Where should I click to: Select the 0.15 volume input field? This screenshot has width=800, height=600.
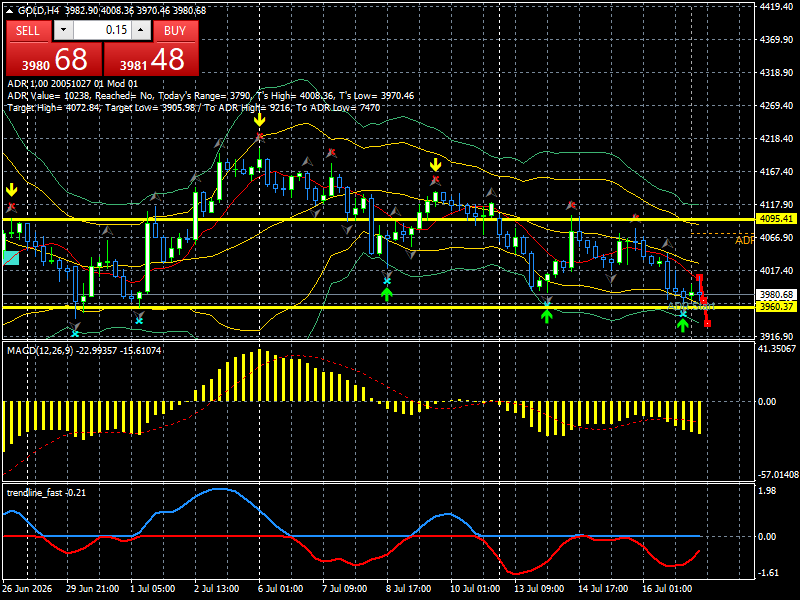[103, 30]
